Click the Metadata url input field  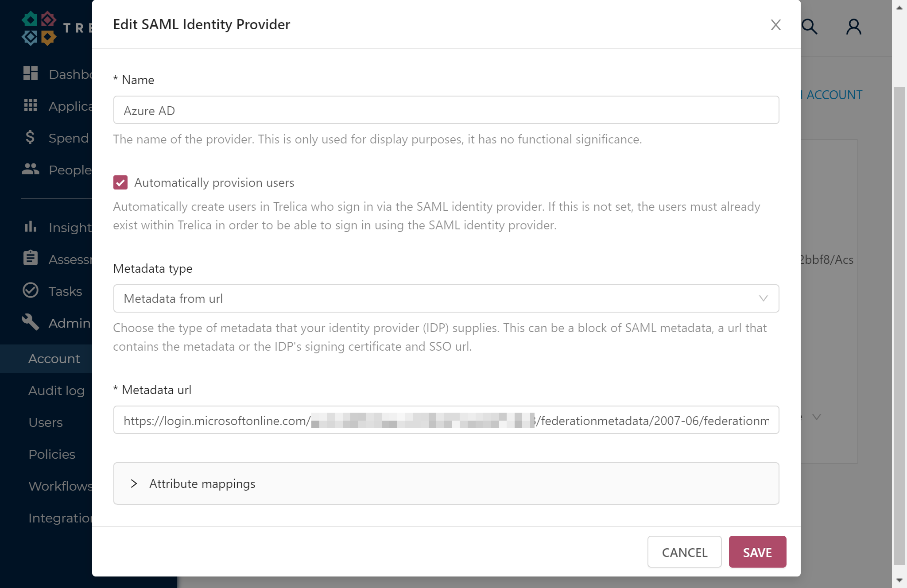446,420
